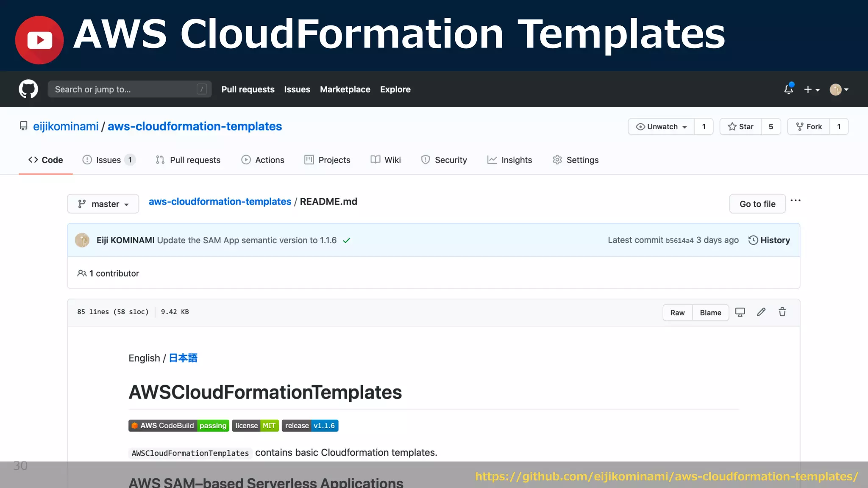Viewport: 868px width, 488px height.
Task: Open the user avatar menu
Action: [x=839, y=89]
